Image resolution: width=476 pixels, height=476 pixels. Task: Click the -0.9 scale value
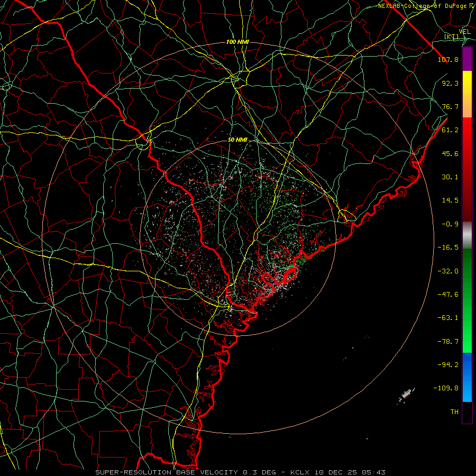point(450,224)
